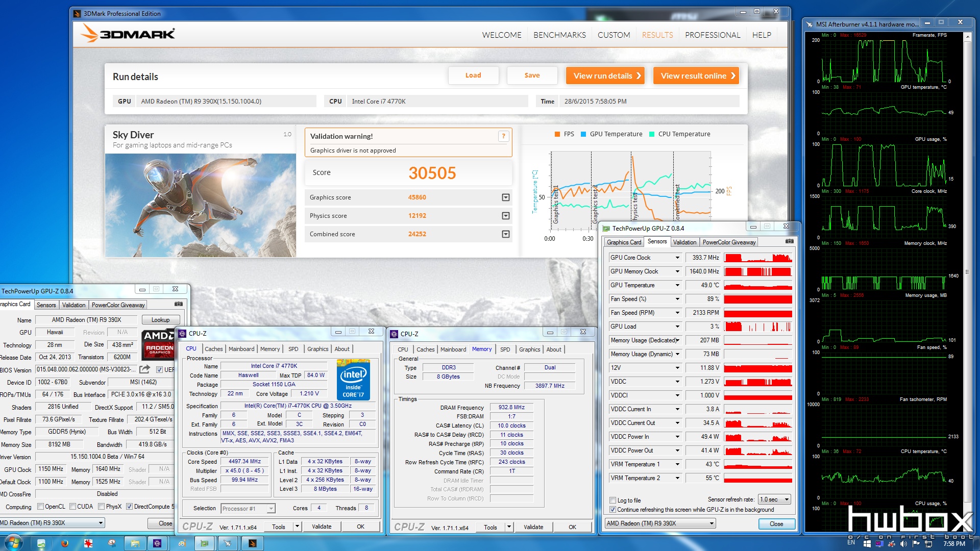Click the CPU-Z taskbar icon
980x551 pixels.
click(157, 543)
